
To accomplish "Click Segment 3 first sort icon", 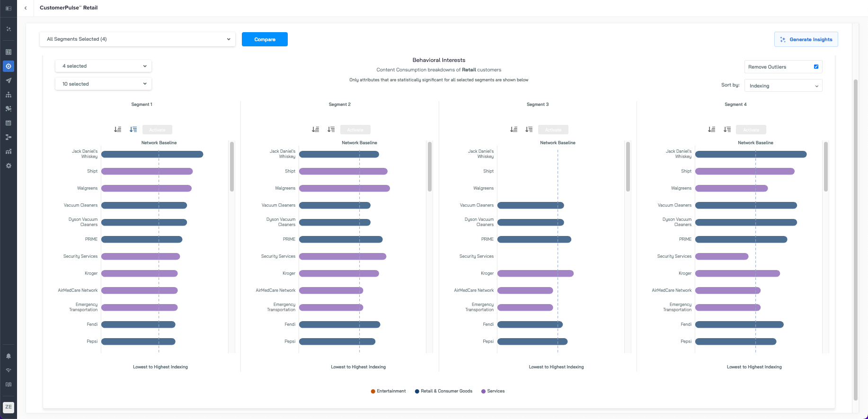I will click(514, 130).
